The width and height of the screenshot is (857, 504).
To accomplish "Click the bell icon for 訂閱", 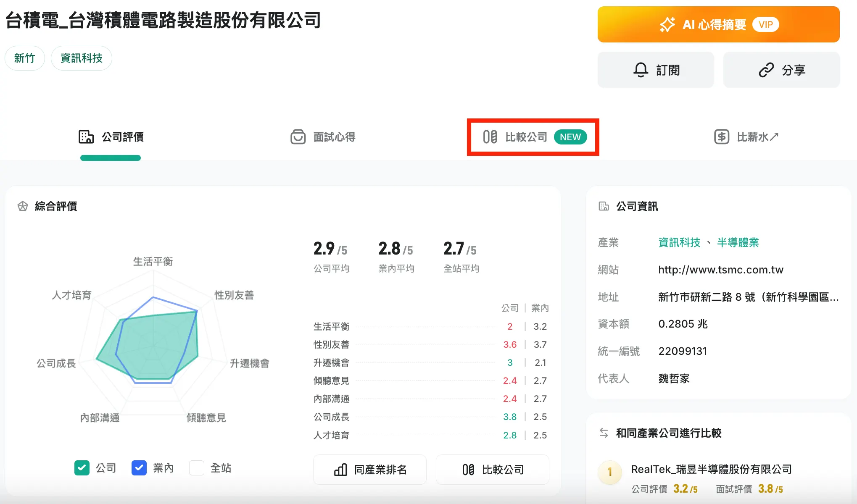I will pyautogui.click(x=641, y=70).
